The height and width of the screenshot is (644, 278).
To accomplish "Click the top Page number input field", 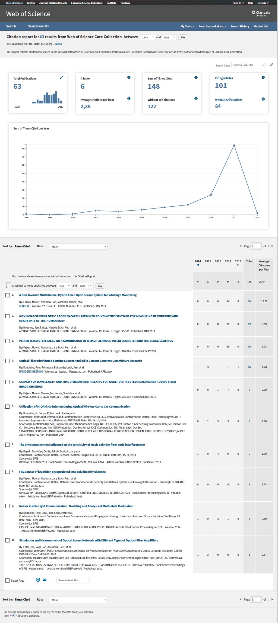I will tap(256, 246).
